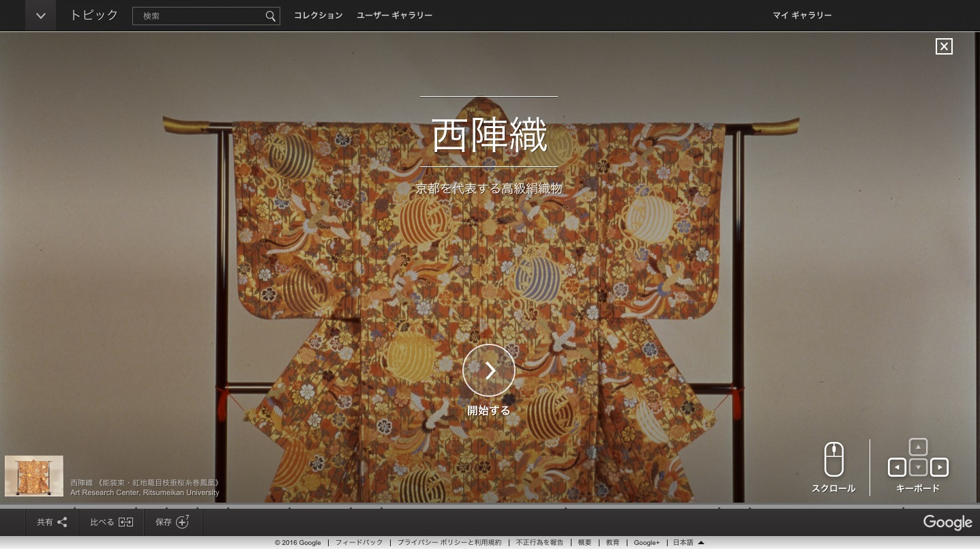Go to マイ ギャラリー
This screenshot has height=549, width=980.
(802, 15)
